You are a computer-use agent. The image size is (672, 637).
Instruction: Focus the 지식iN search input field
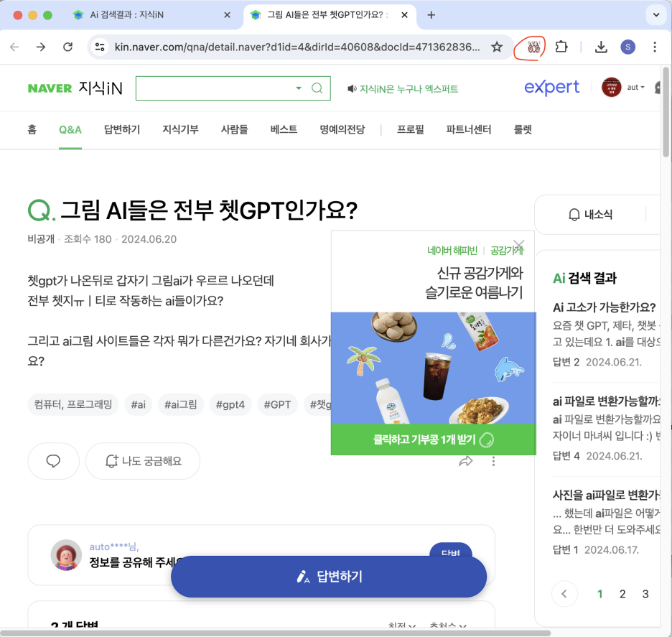point(214,88)
